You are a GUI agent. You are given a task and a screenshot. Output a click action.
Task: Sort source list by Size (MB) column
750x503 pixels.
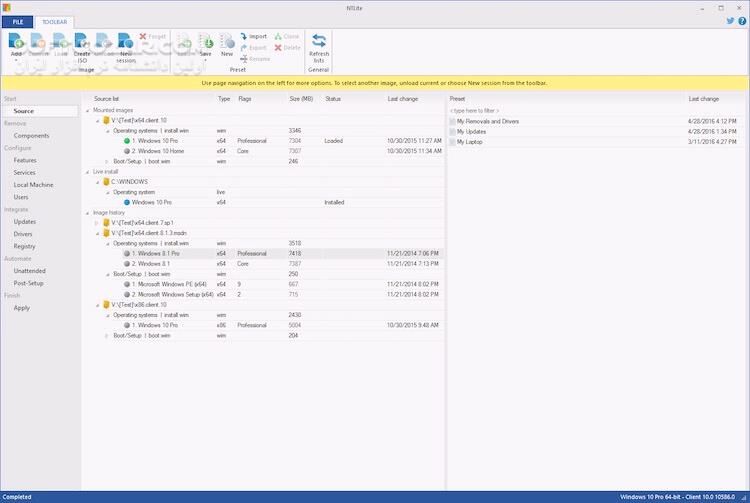click(301, 99)
